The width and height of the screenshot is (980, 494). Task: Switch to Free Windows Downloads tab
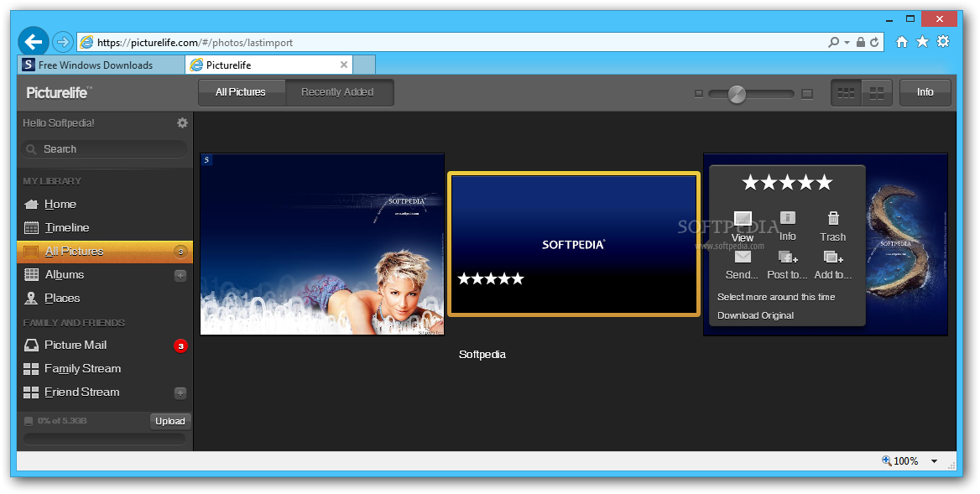tap(102, 65)
